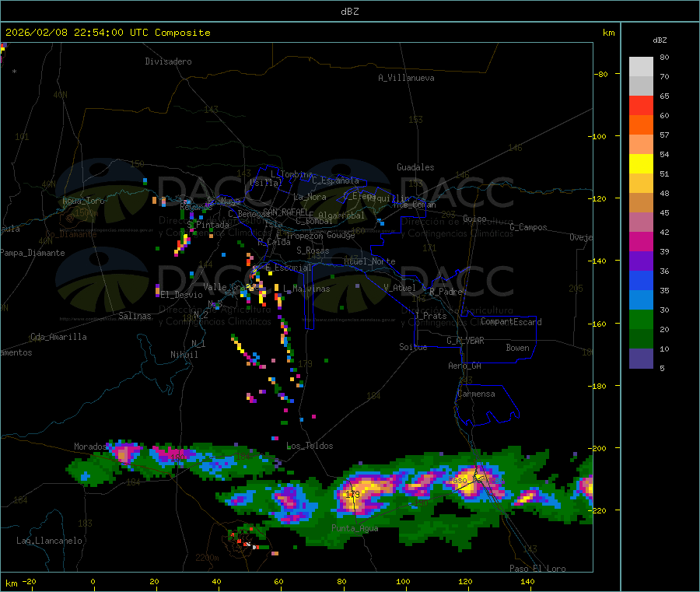The width and height of the screenshot is (700, 592).
Task: Select the Guadales location label
Action: click(415, 167)
